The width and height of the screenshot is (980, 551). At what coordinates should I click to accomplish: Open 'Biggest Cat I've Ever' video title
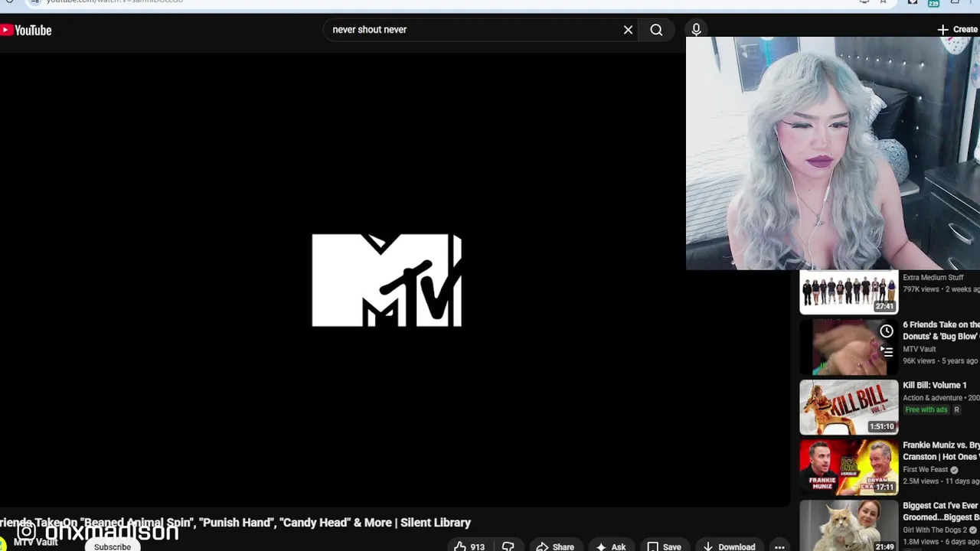pyautogui.click(x=941, y=511)
